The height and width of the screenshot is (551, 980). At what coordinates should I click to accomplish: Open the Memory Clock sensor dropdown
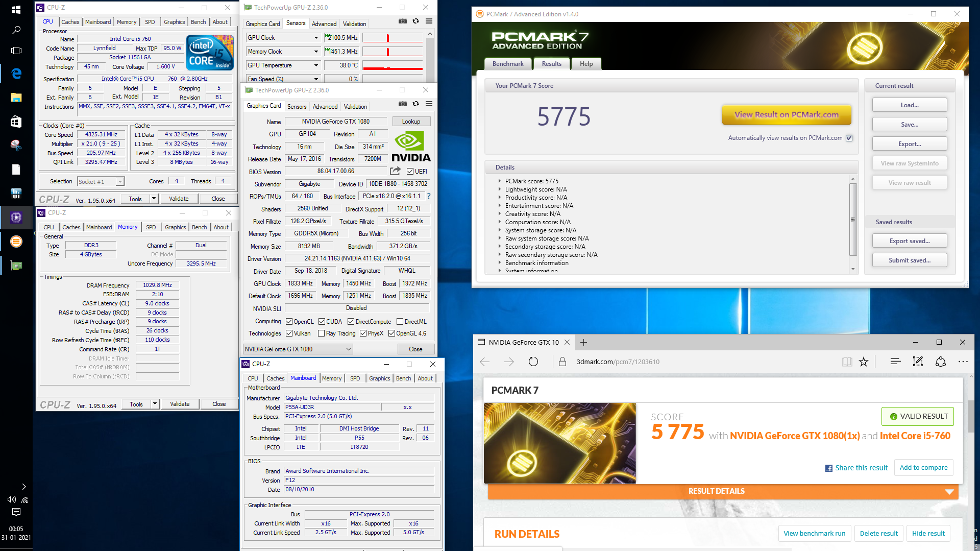(316, 52)
